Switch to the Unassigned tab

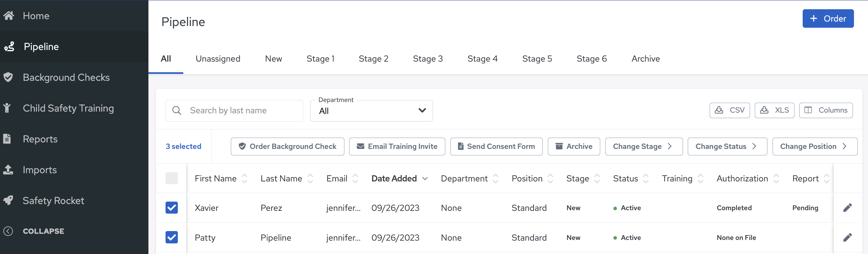pos(218,59)
